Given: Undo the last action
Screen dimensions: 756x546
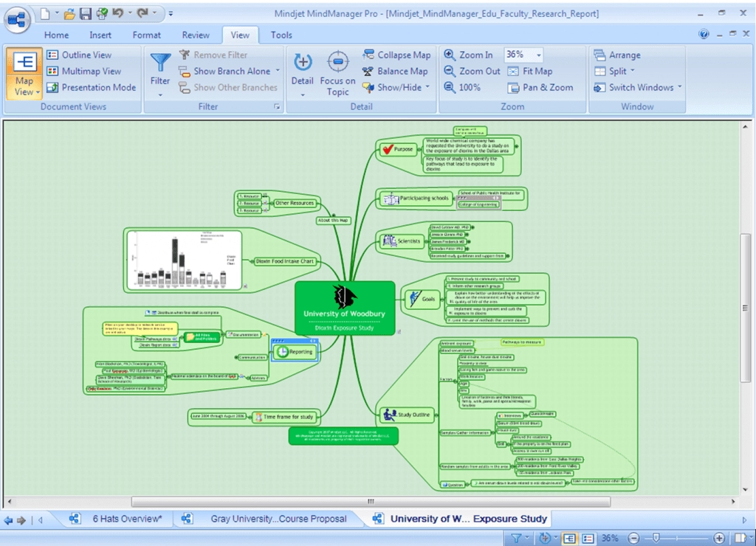Looking at the screenshot, I should click(118, 13).
